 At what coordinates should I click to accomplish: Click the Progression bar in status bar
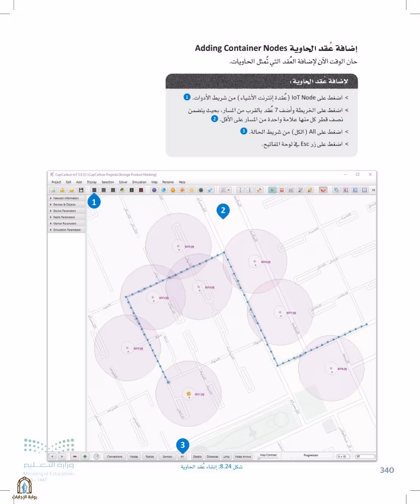tap(311, 458)
